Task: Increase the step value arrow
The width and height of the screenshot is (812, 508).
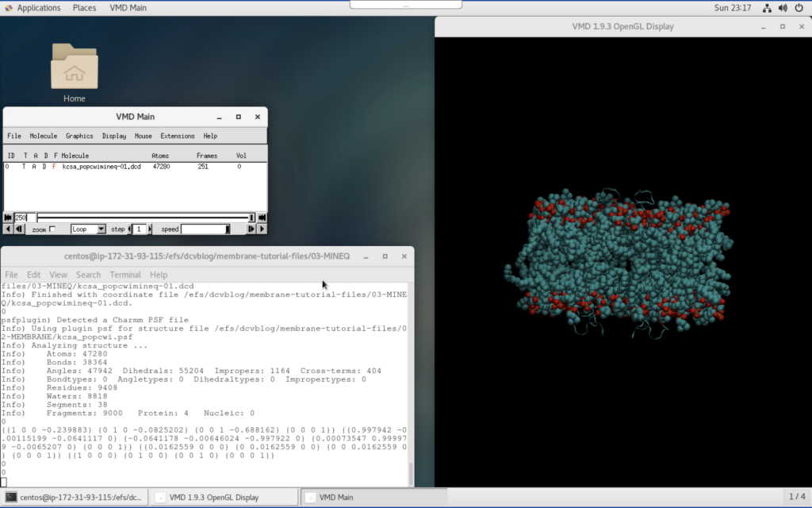Action: (150, 229)
